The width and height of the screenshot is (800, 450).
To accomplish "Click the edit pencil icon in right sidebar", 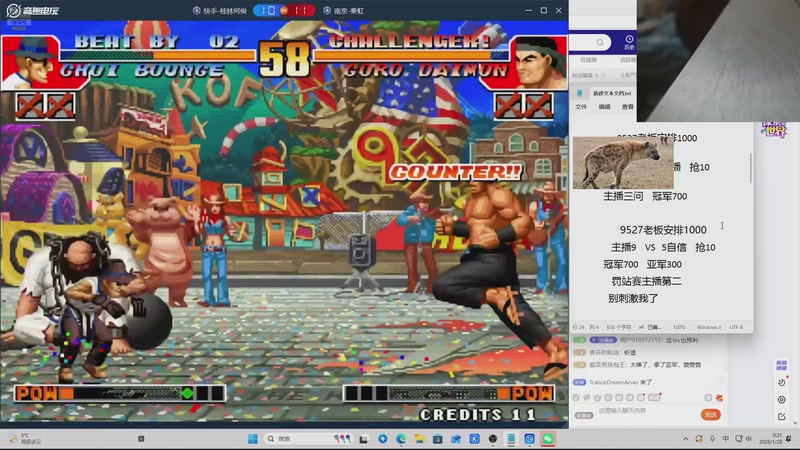I will click(x=782, y=416).
